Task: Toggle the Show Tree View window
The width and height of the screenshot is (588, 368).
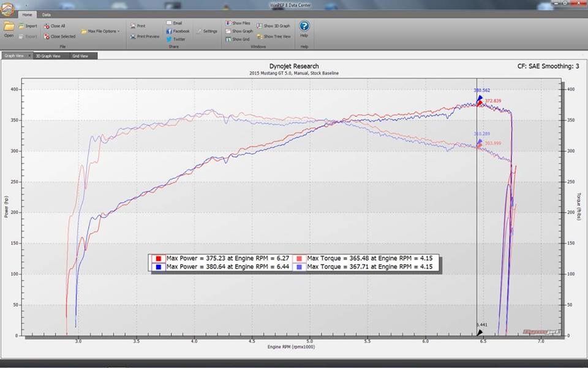Action: [274, 36]
